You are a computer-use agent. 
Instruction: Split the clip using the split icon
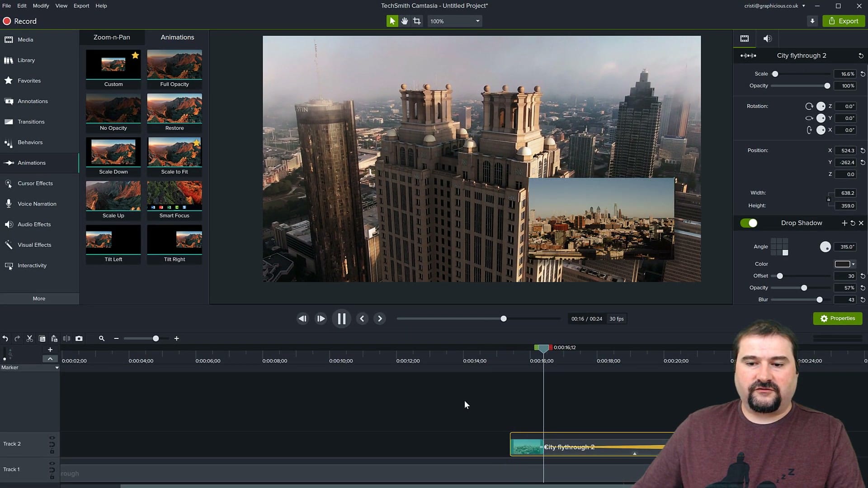pos(66,338)
